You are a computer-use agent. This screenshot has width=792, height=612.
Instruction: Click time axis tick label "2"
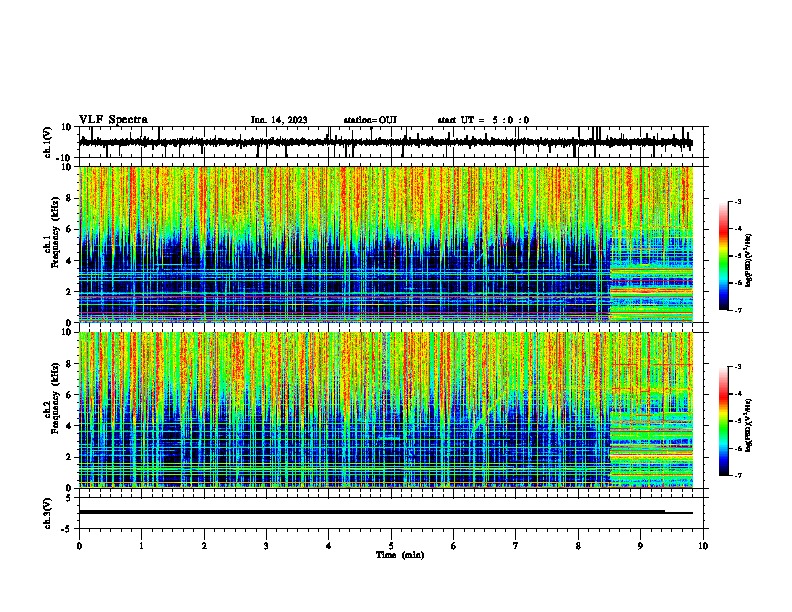(x=204, y=546)
